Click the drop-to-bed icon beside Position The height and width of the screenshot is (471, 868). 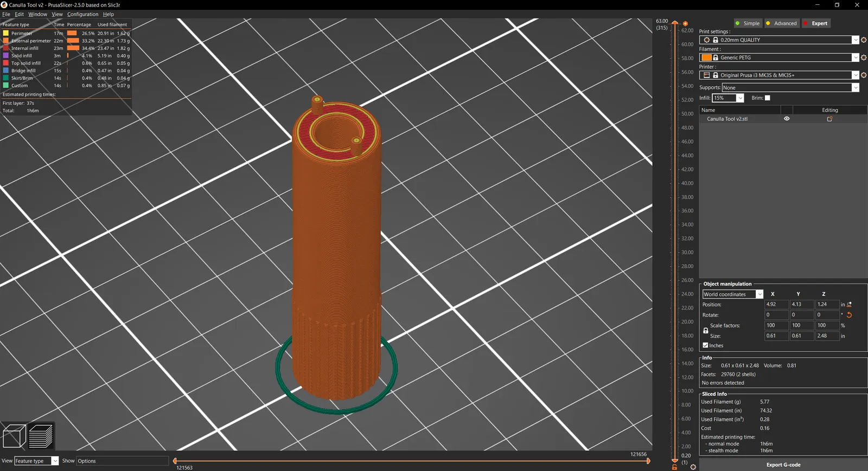849,305
